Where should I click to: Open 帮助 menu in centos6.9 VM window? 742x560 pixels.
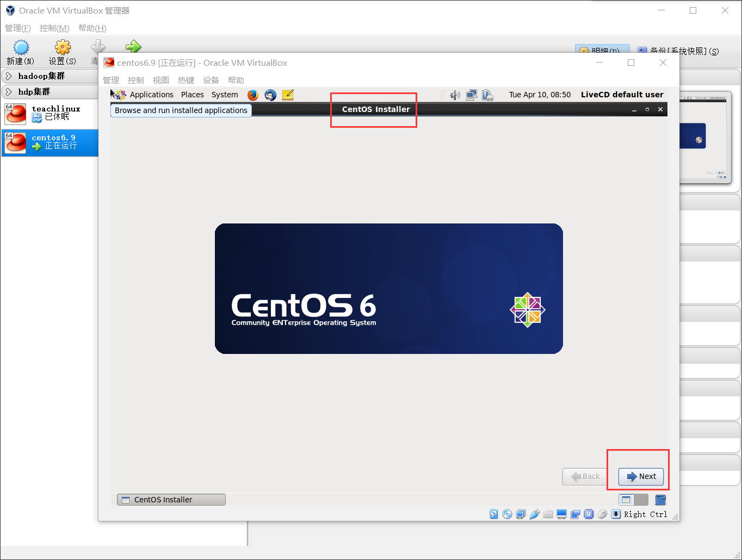[x=236, y=80]
